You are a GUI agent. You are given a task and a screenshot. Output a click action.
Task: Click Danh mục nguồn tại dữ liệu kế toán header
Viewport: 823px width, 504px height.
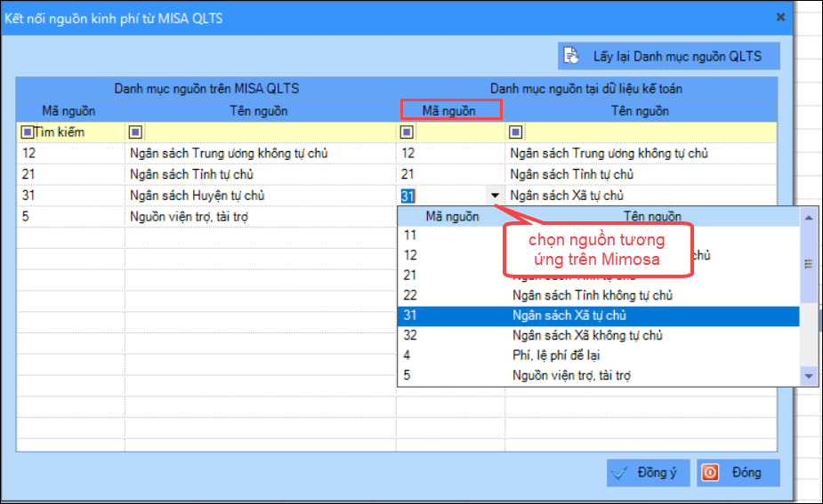coord(586,89)
